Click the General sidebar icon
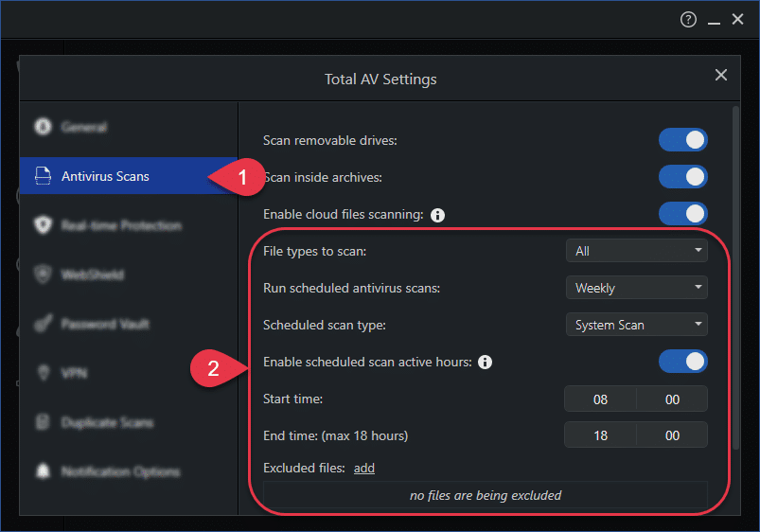This screenshot has width=760, height=532. [x=44, y=127]
